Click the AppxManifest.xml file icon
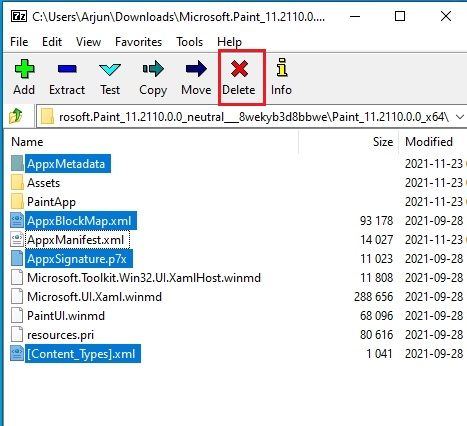The width and height of the screenshot is (467, 426). coord(17,240)
